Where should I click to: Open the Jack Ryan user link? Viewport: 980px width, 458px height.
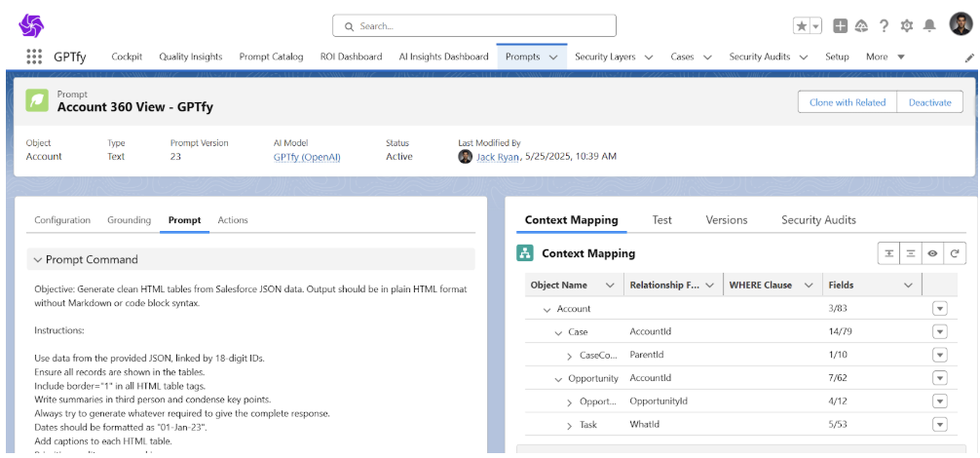[498, 157]
